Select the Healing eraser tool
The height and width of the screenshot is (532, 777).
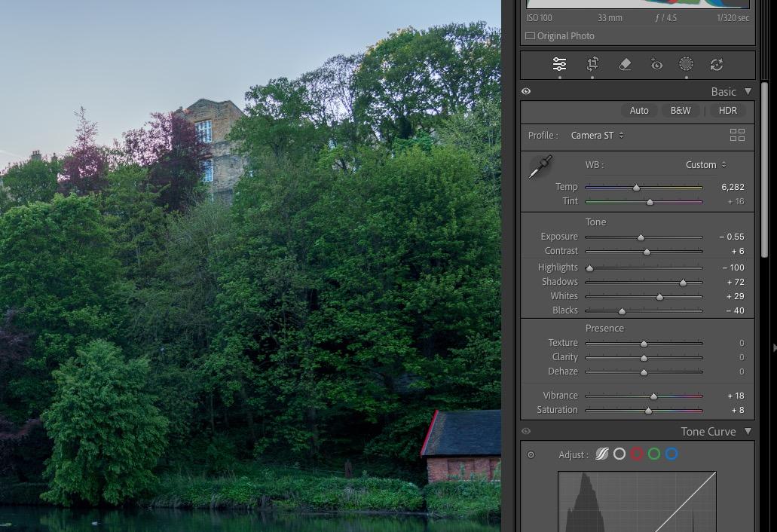pos(625,64)
